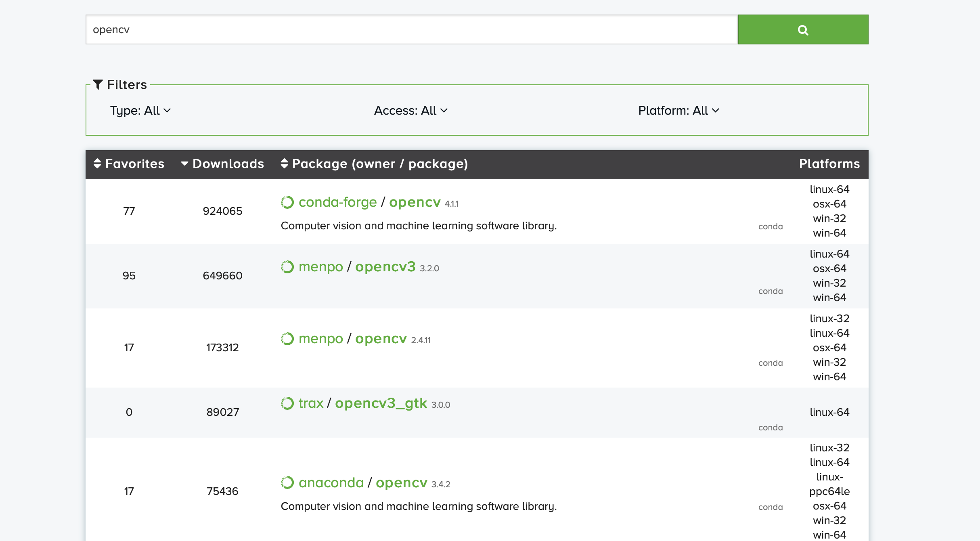Click the Filters legend title
Image resolution: width=980 pixels, height=541 pixels.
(127, 84)
